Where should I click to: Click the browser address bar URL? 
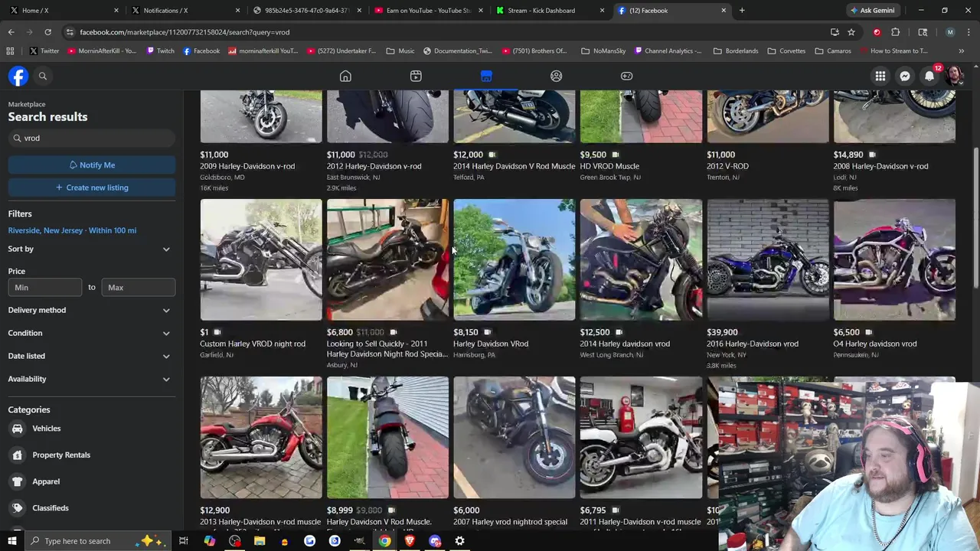(x=185, y=32)
